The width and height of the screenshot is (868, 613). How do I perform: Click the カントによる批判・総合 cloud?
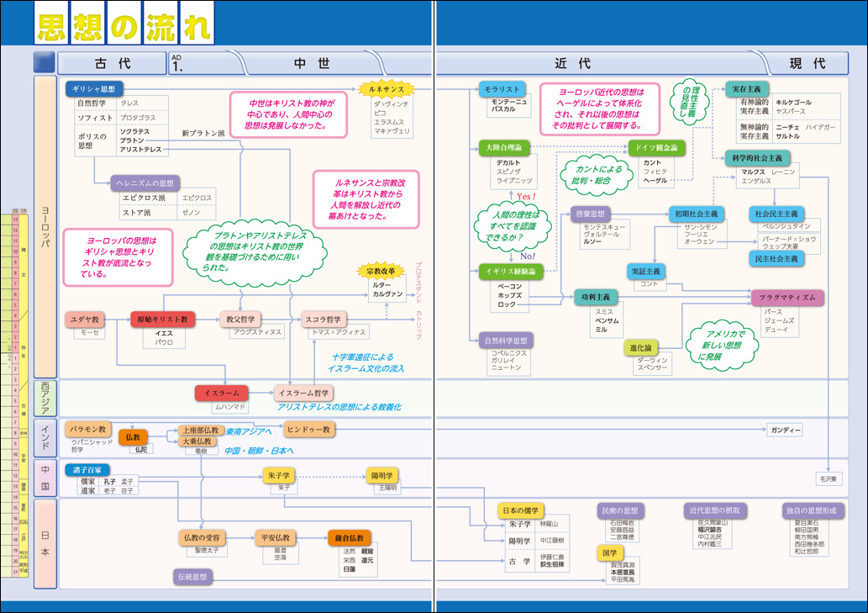coord(597,175)
